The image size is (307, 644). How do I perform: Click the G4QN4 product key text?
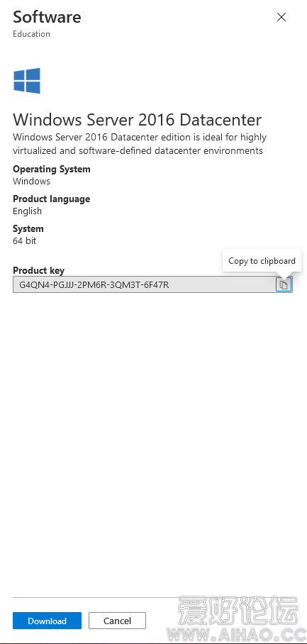pos(94,284)
